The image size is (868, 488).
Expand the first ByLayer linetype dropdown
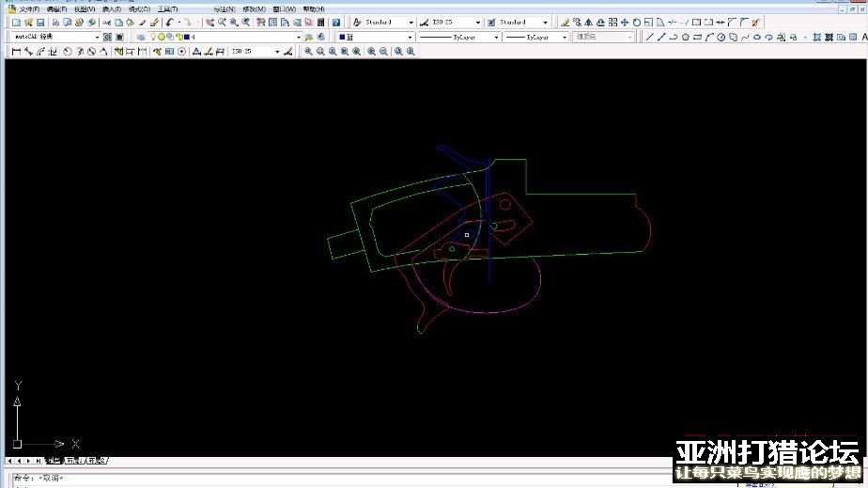[496, 37]
